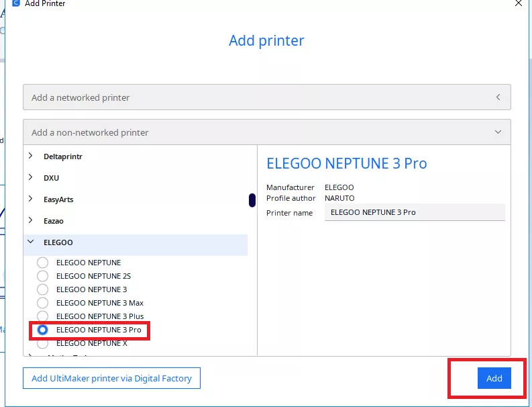Select ELEGOO NEPTUNE 3 Plus option
Screen dimensions: 532x407
click(x=43, y=316)
